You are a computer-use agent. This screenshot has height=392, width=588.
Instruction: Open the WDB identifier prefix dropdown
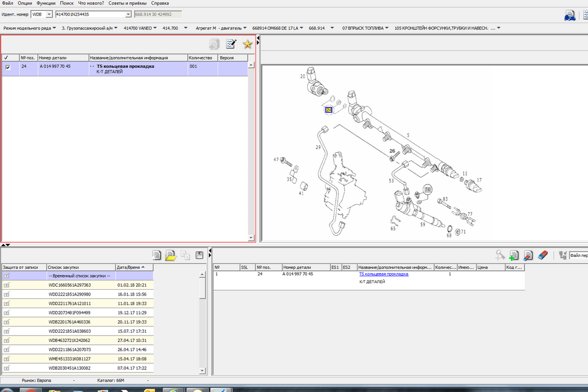click(x=48, y=14)
